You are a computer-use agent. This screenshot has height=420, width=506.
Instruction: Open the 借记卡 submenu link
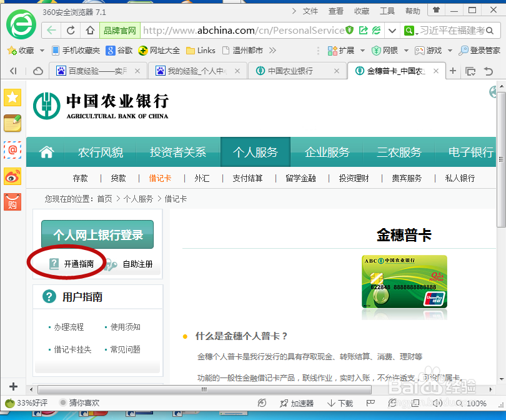pyautogui.click(x=160, y=178)
